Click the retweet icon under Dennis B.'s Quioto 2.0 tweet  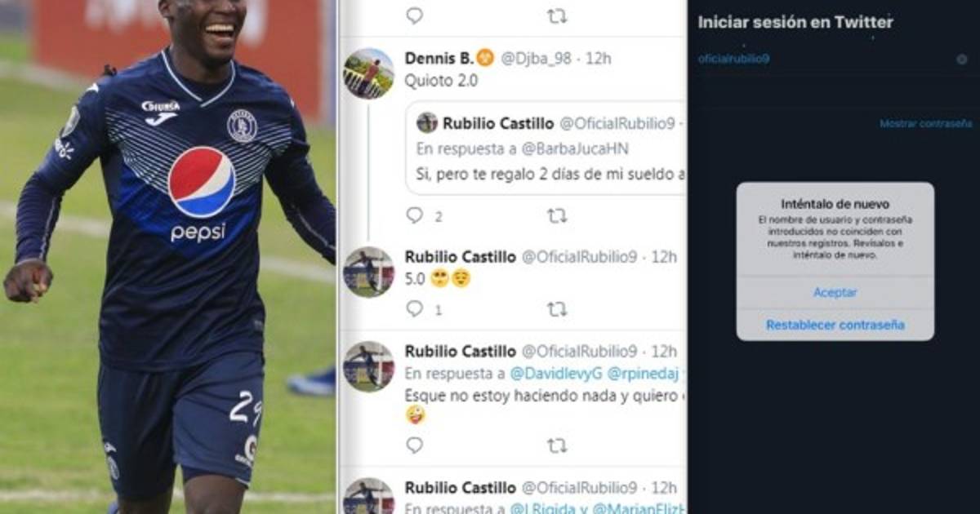point(557,215)
